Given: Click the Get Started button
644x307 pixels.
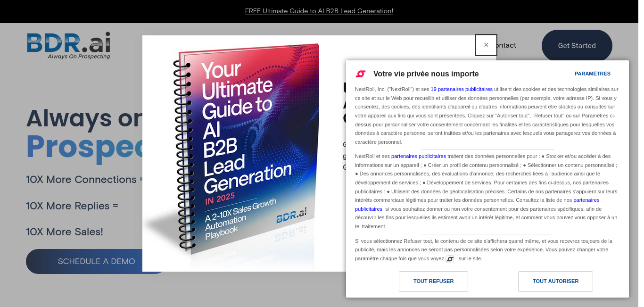Looking at the screenshot, I should point(577,46).
